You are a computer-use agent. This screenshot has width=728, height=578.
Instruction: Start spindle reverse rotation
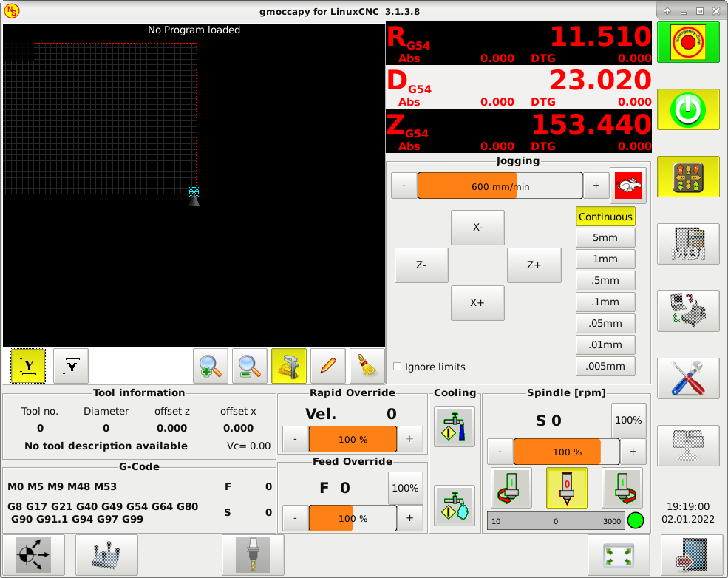(511, 488)
